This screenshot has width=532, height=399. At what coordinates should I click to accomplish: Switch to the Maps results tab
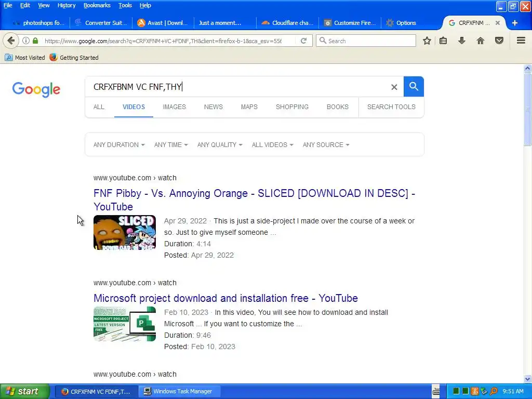(249, 107)
